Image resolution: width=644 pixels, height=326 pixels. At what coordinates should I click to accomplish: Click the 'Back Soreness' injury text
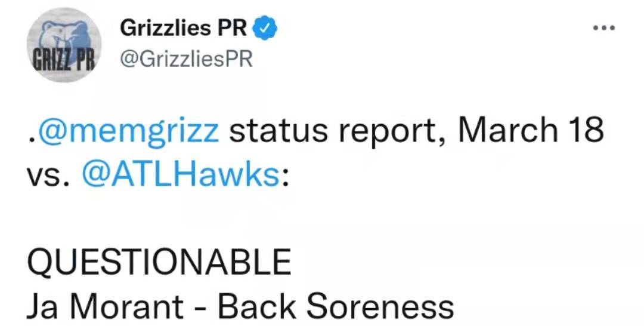pos(336,307)
